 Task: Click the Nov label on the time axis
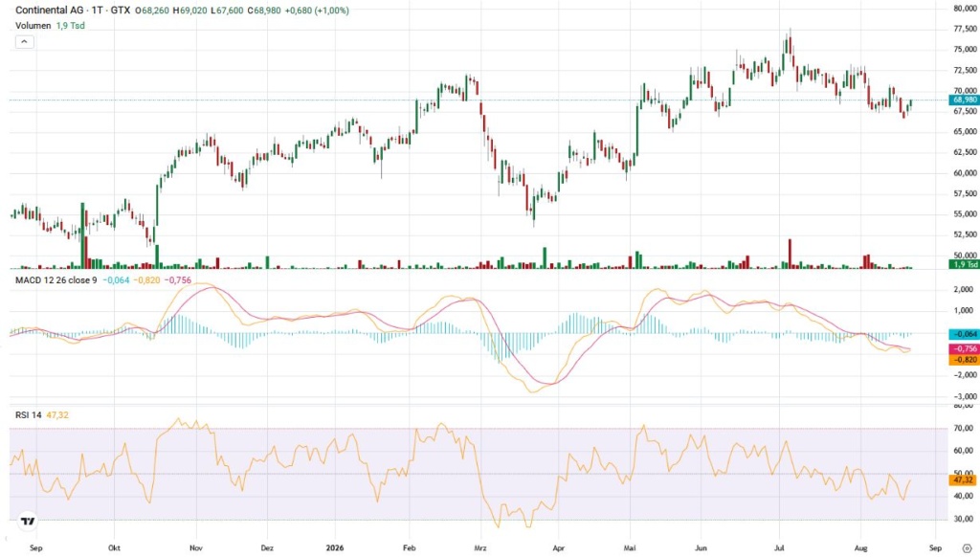[x=196, y=547]
